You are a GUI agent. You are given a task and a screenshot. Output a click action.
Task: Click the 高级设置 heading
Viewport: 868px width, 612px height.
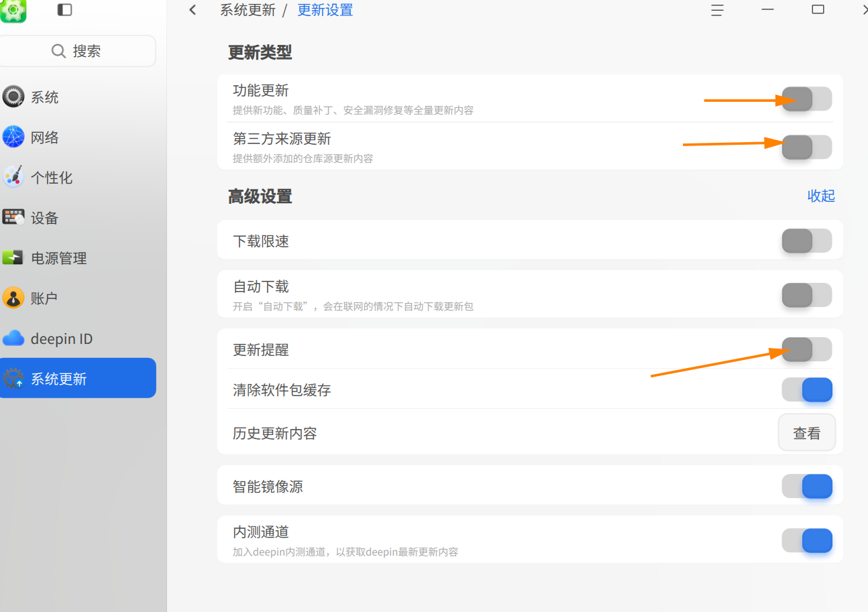(260, 196)
